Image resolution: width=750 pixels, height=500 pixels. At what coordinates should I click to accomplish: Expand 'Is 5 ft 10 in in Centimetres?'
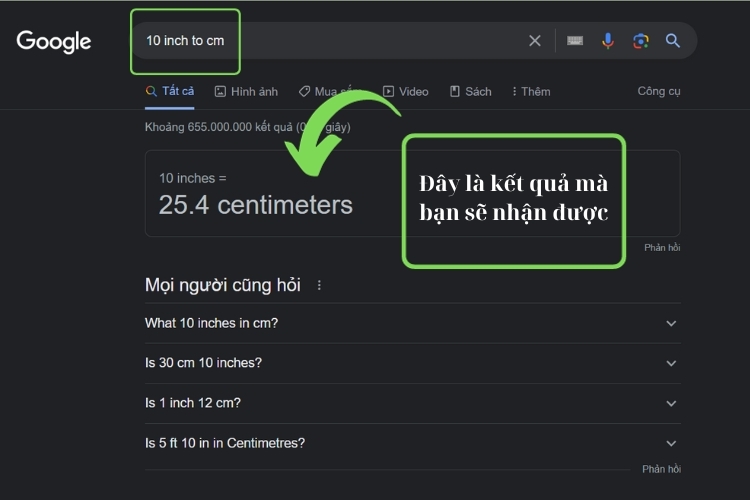tap(412, 443)
